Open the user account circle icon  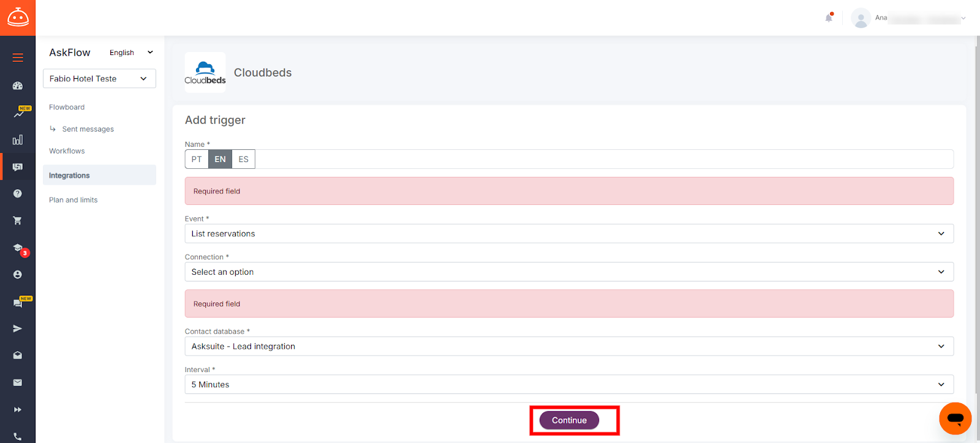(x=18, y=275)
